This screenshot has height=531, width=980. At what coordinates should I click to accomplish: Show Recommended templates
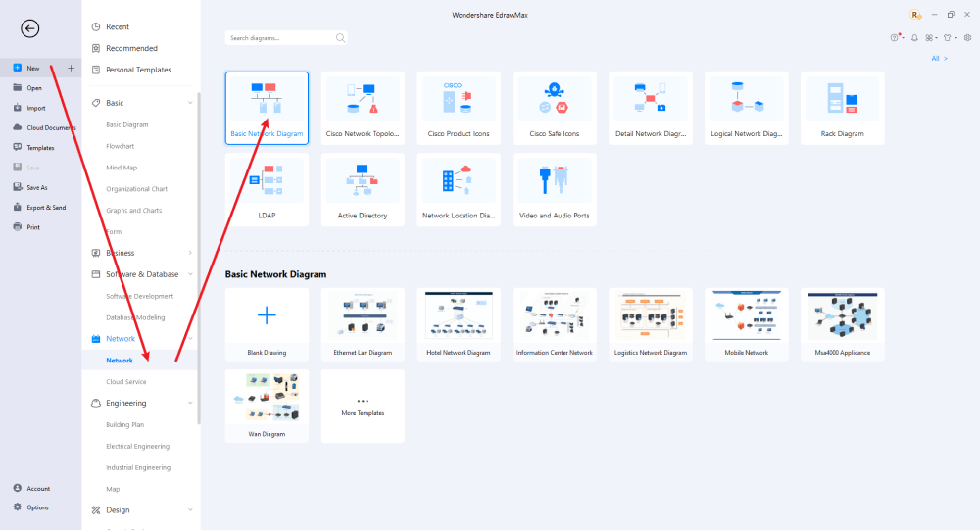click(124, 48)
